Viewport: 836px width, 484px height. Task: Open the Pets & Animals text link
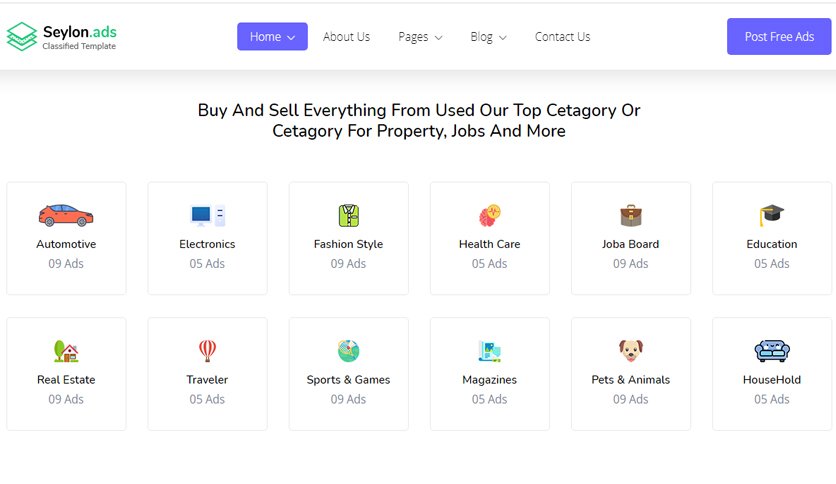pyautogui.click(x=631, y=380)
